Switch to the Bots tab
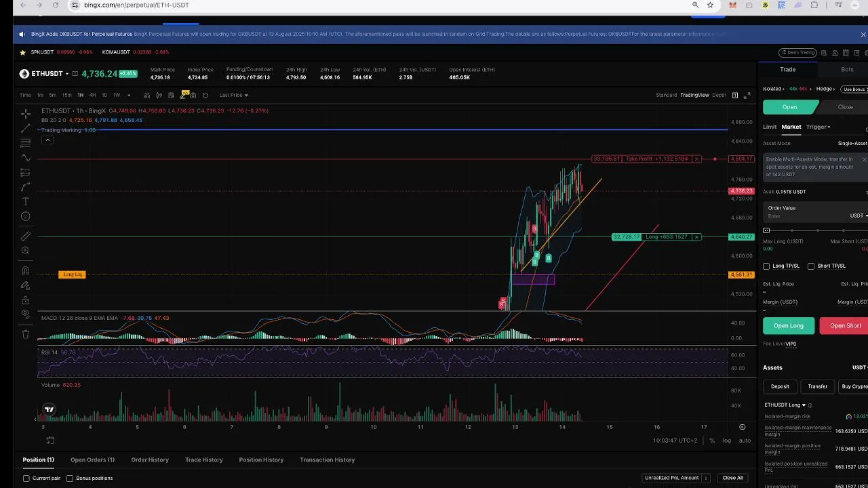 (x=847, y=70)
